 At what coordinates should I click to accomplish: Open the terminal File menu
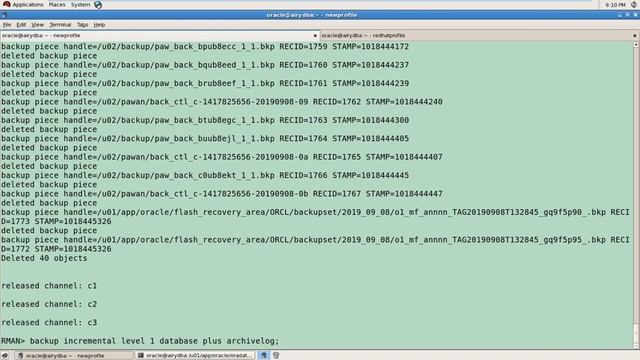pos(7,25)
